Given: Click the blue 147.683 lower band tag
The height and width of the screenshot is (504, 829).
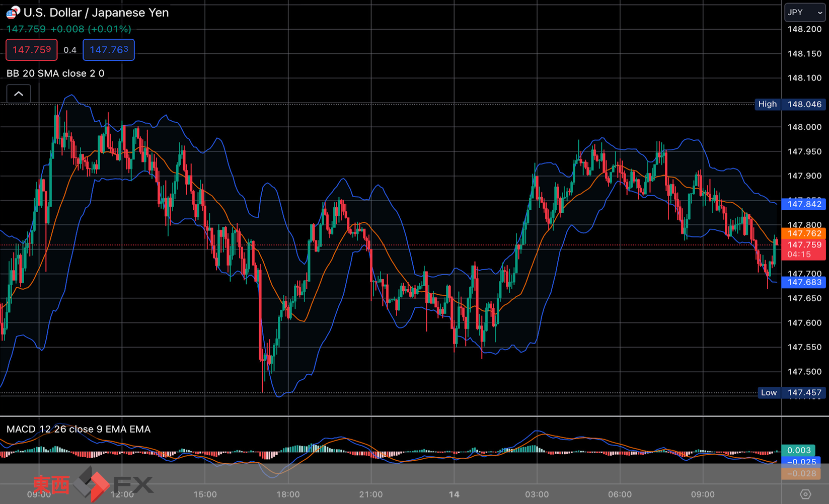Looking at the screenshot, I should tap(804, 282).
